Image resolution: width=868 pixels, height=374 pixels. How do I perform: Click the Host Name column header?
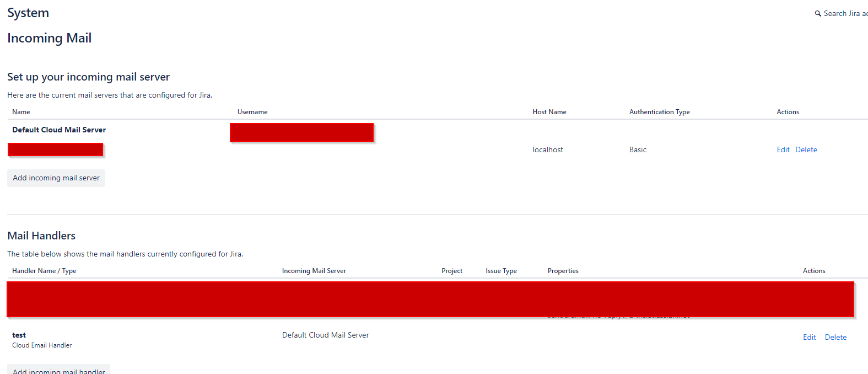pos(549,112)
